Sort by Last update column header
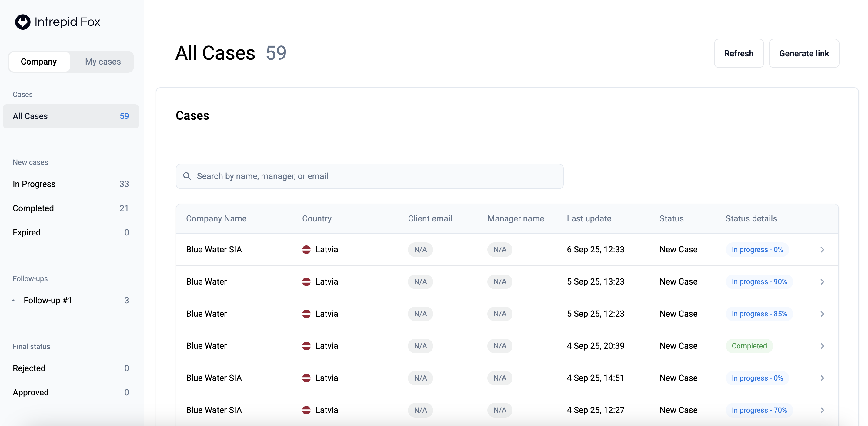The image size is (868, 426). coord(589,218)
